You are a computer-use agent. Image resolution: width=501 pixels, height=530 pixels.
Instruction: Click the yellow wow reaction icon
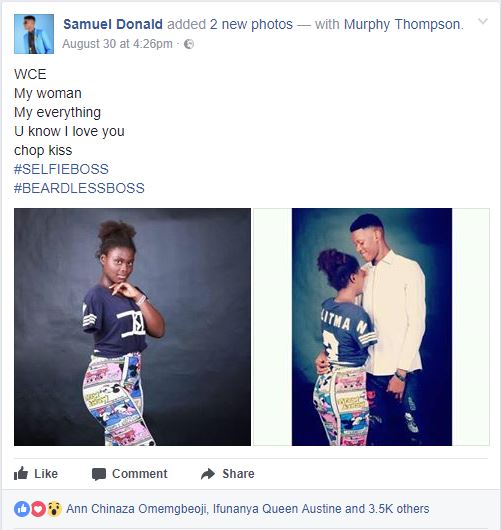click(54, 509)
